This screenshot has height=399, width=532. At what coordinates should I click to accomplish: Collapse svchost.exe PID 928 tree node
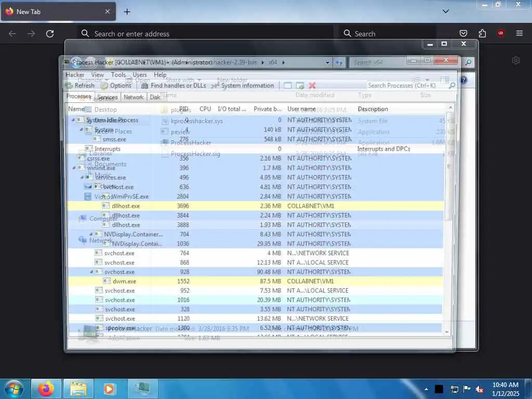(91, 272)
